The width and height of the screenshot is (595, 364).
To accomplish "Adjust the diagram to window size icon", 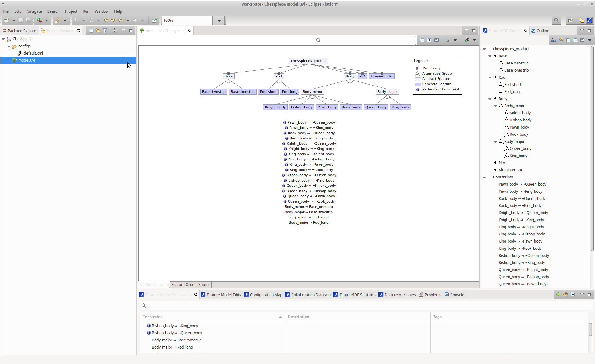I will coord(437,40).
